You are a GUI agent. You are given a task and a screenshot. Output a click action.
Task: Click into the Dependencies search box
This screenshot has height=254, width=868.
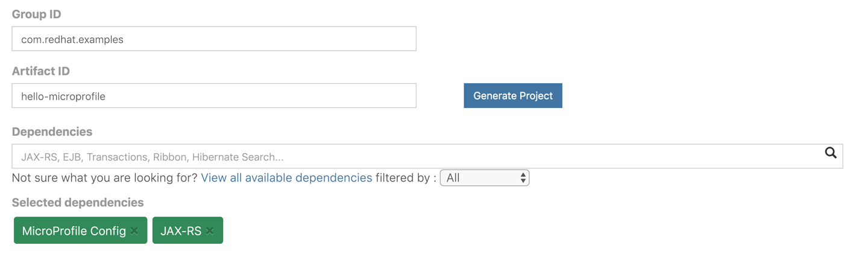coord(416,157)
